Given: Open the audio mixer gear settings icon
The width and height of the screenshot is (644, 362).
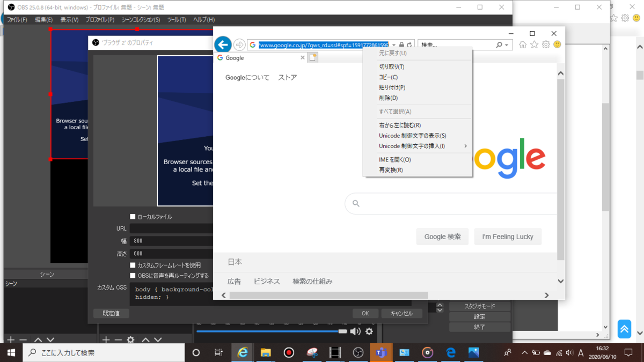Looking at the screenshot, I should [x=368, y=331].
